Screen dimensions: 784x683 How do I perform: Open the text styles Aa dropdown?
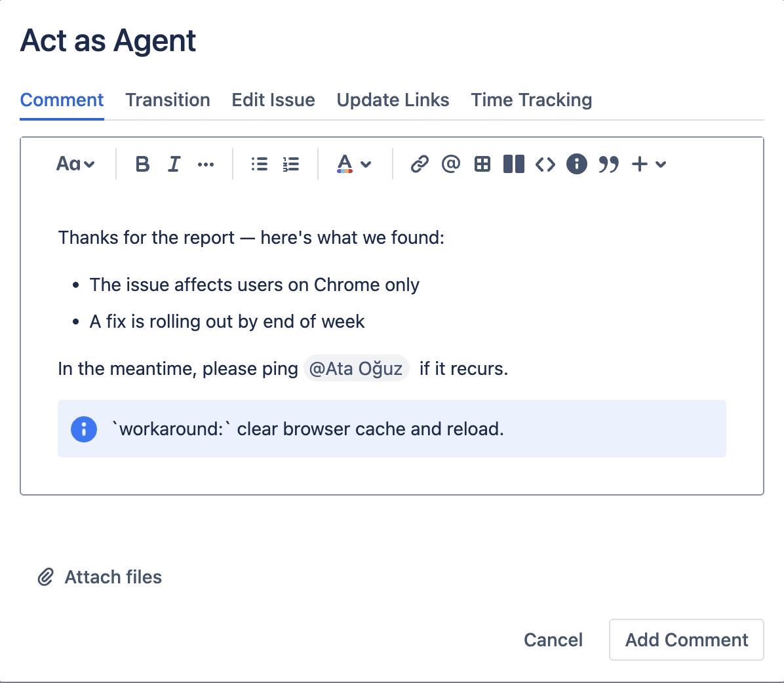[x=75, y=164]
